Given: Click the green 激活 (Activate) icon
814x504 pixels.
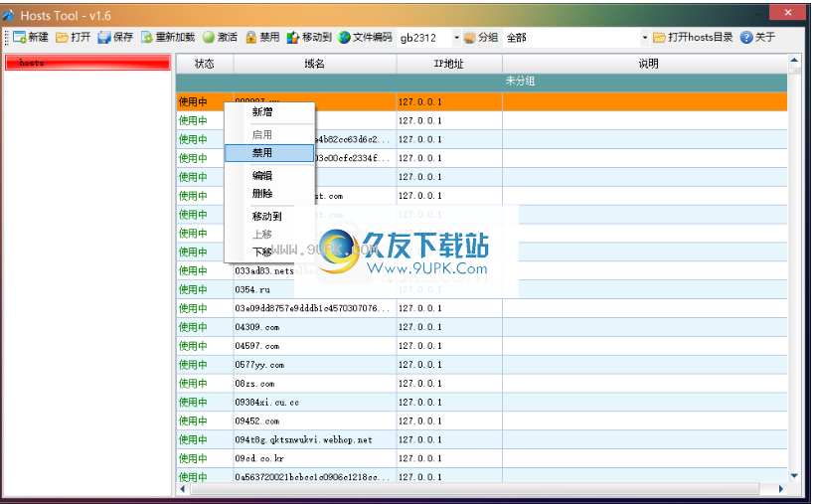Looking at the screenshot, I should [x=209, y=38].
